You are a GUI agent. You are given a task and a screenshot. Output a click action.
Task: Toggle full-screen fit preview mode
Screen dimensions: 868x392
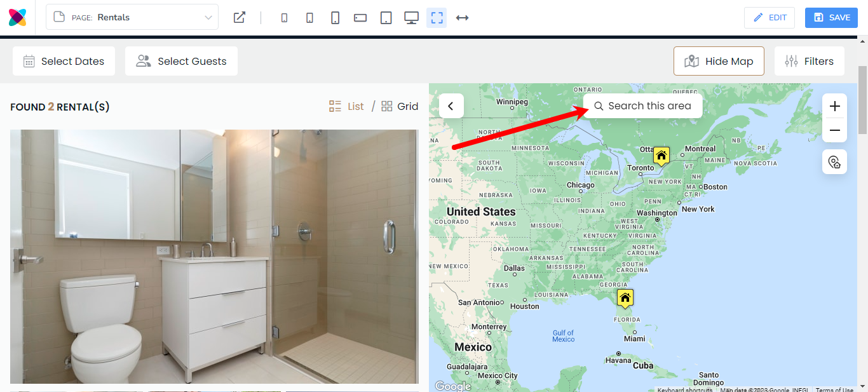(x=437, y=18)
